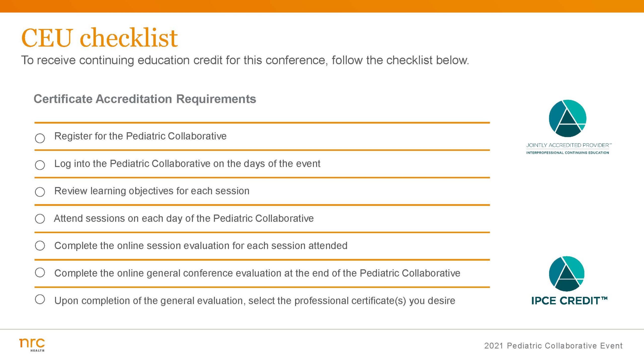The image size is (644, 362).
Task: Click the Complete the online session evaluation text
Action: pos(201,246)
